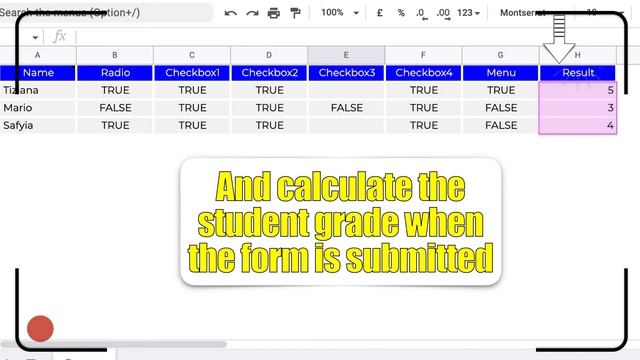Select Tiziana's Result value 5

point(578,90)
